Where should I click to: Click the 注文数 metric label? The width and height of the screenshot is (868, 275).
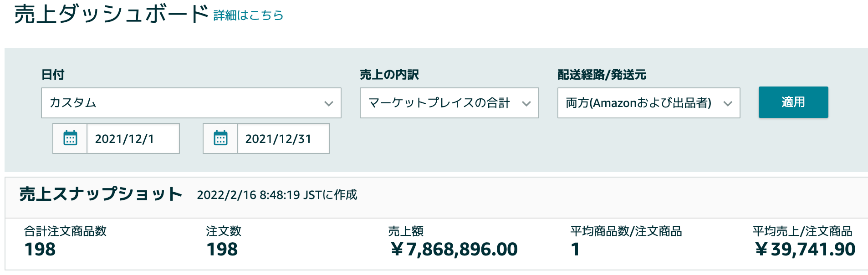coord(224,231)
